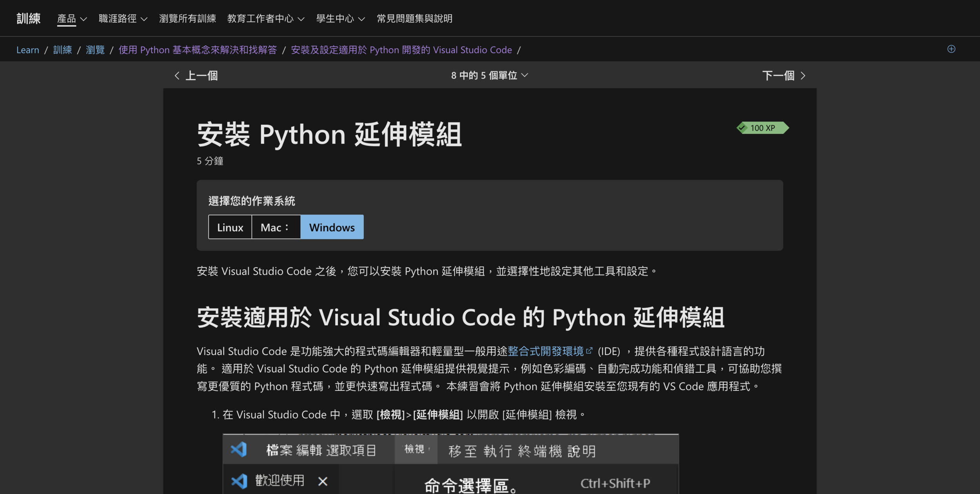Image resolution: width=980 pixels, height=494 pixels.
Task: Click the 訓練 site title at top left
Action: click(x=28, y=18)
